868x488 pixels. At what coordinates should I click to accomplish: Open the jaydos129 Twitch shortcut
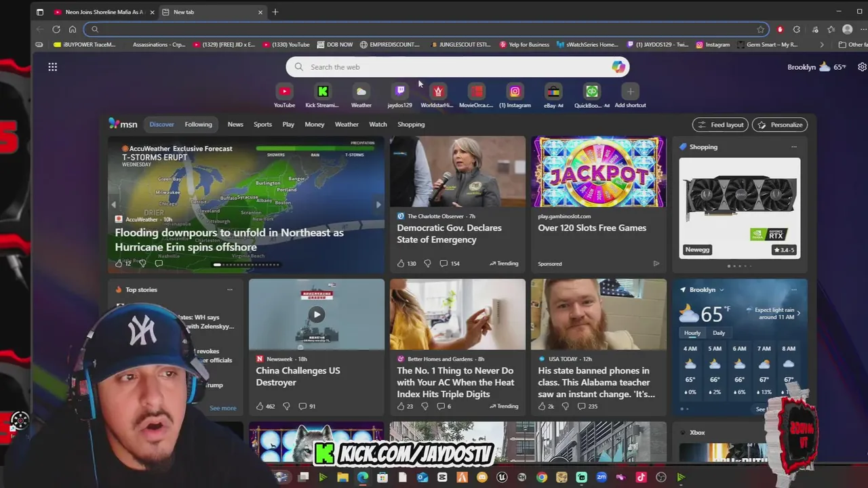tap(400, 96)
